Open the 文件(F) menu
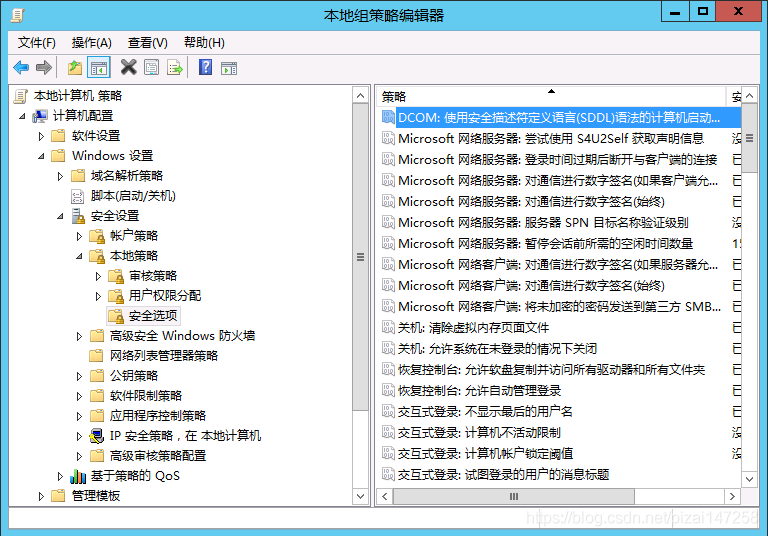Image resolution: width=768 pixels, height=536 pixels. (37, 42)
